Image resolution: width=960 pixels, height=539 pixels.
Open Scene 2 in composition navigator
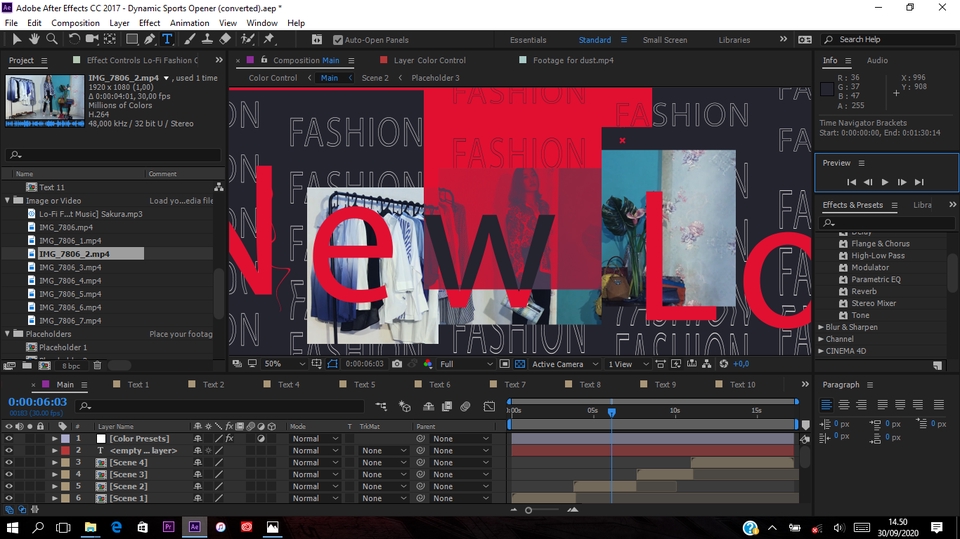click(375, 78)
